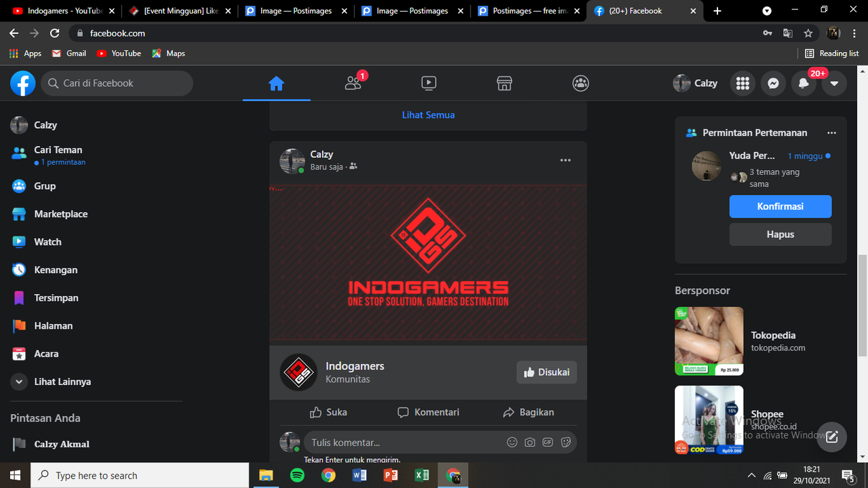This screenshot has height=488, width=868.
Task: Open Halaman in left sidebar
Action: [95, 326]
